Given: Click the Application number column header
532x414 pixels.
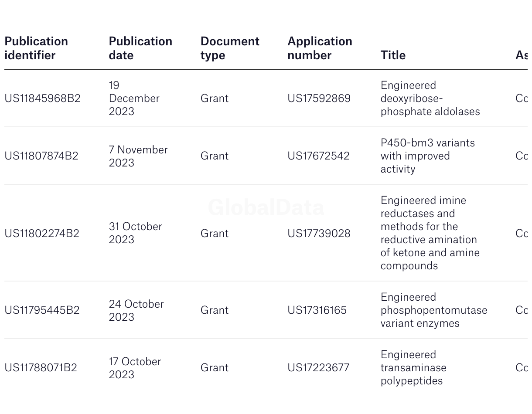Looking at the screenshot, I should tap(320, 48).
